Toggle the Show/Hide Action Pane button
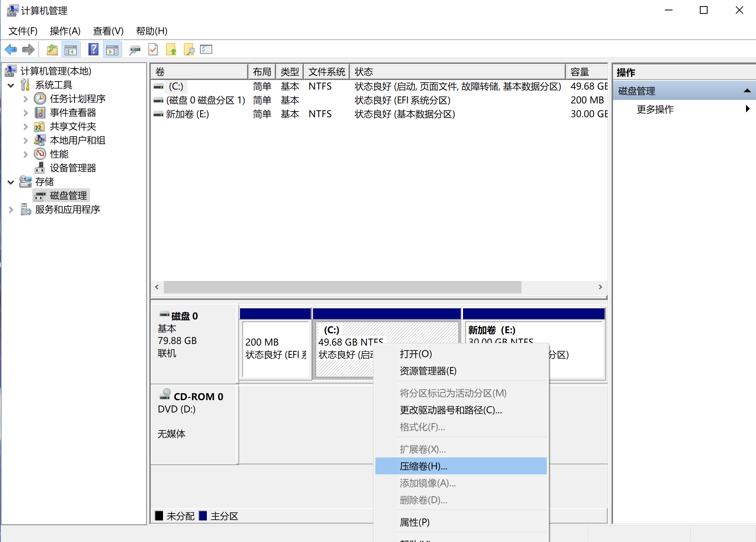The height and width of the screenshot is (542, 756). 112,50
